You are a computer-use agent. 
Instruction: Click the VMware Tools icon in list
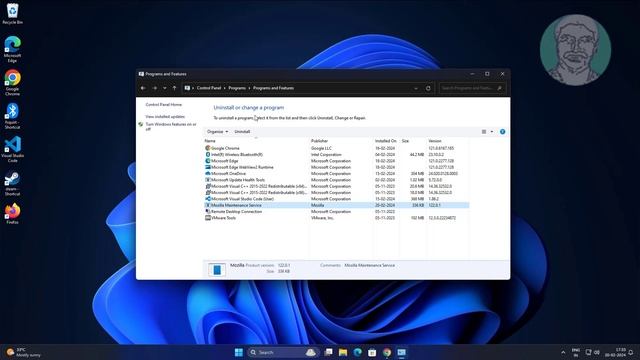coord(208,218)
